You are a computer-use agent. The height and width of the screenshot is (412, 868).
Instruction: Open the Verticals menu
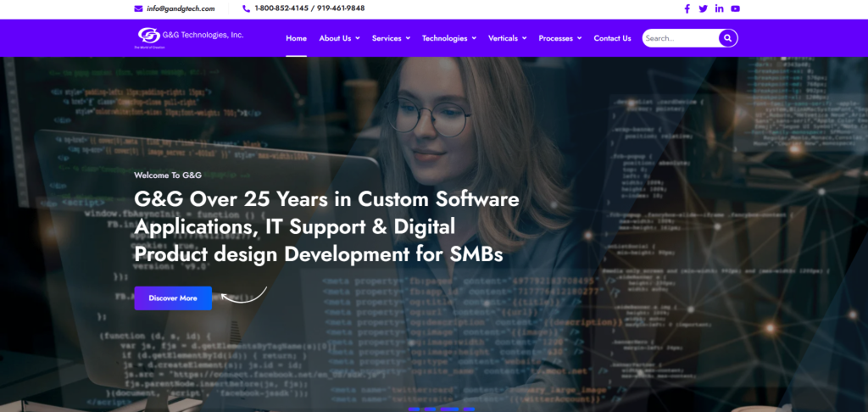[503, 38]
